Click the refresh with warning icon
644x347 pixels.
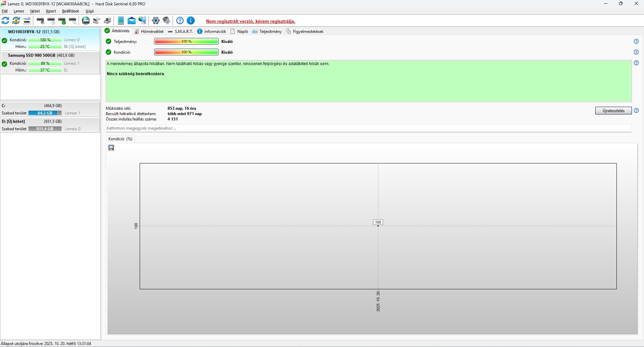pyautogui.click(x=16, y=21)
